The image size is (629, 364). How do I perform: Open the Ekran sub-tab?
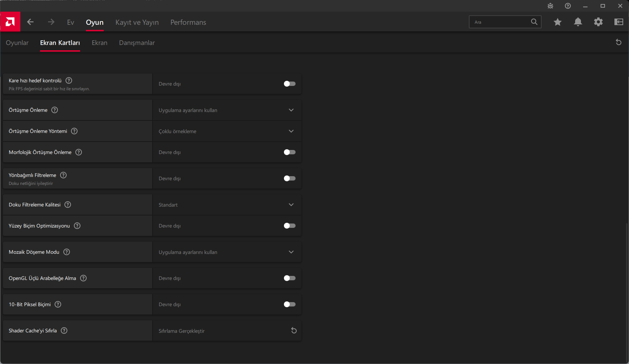click(99, 43)
